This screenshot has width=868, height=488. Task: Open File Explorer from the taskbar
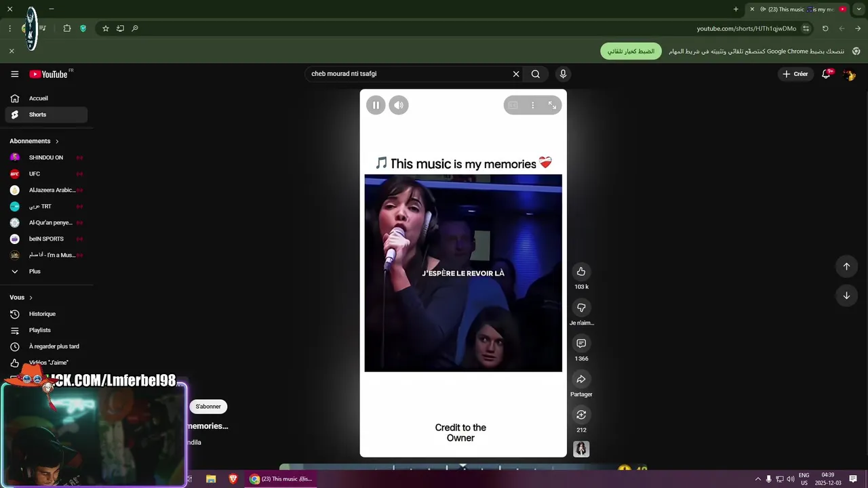click(211, 479)
